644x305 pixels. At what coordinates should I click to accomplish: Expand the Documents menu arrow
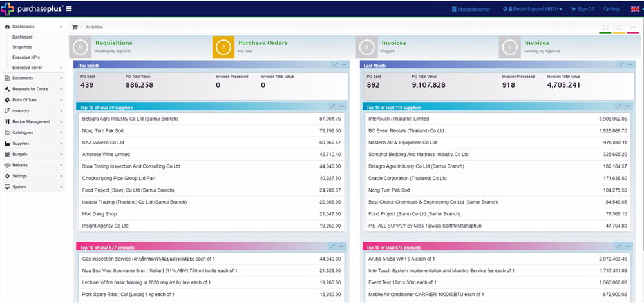61,78
